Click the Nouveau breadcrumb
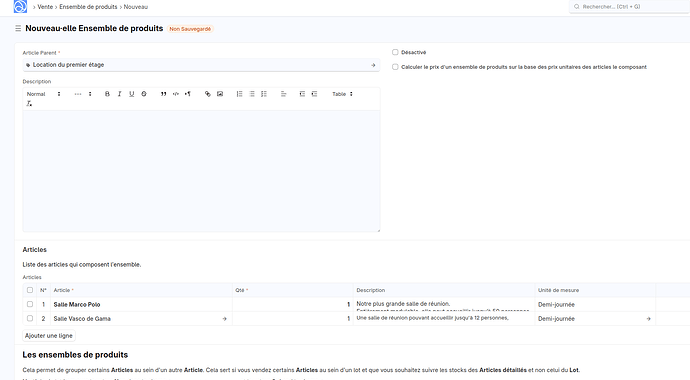 click(x=136, y=7)
